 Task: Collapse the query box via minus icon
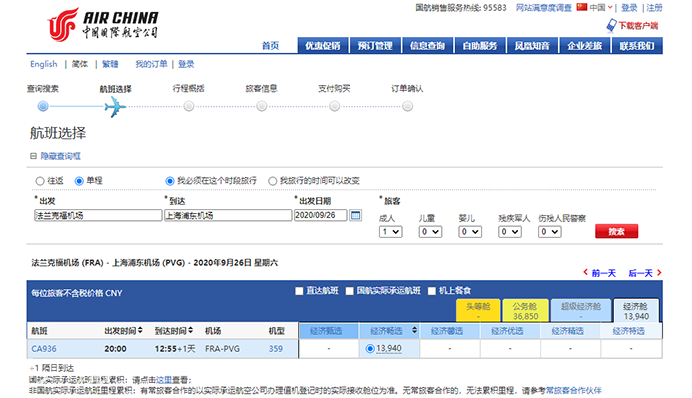click(x=33, y=156)
